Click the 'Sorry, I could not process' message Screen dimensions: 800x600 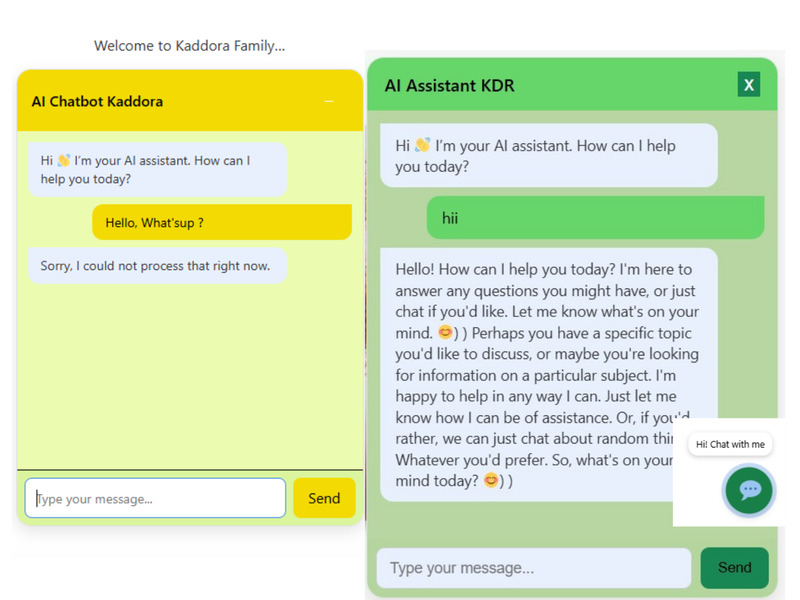tap(157, 266)
